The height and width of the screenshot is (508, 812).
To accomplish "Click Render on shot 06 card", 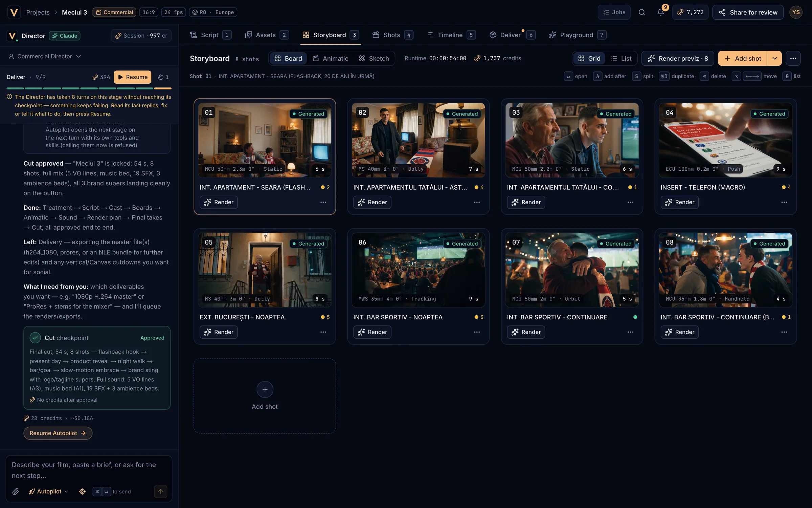I will (372, 332).
